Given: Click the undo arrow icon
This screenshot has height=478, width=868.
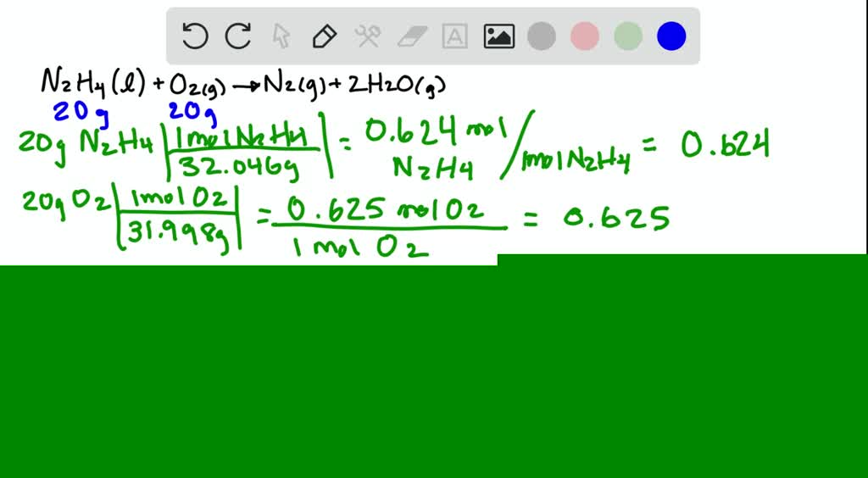Looking at the screenshot, I should [x=195, y=36].
